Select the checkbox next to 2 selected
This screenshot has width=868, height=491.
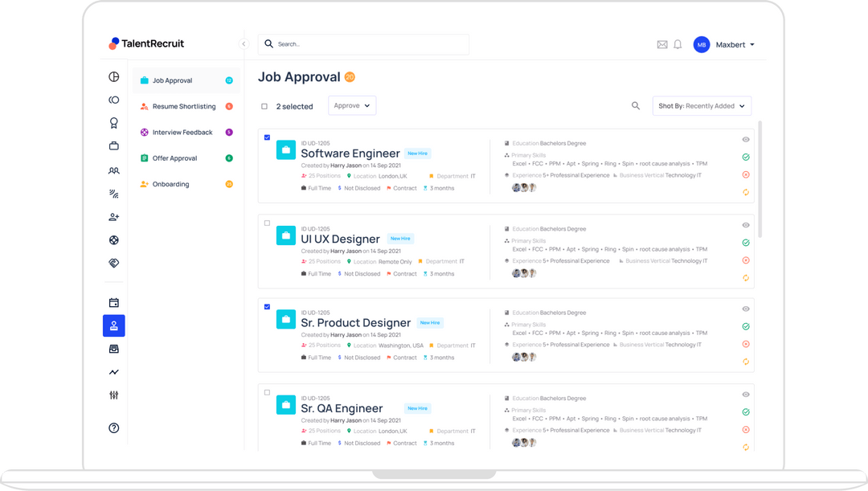[264, 105]
